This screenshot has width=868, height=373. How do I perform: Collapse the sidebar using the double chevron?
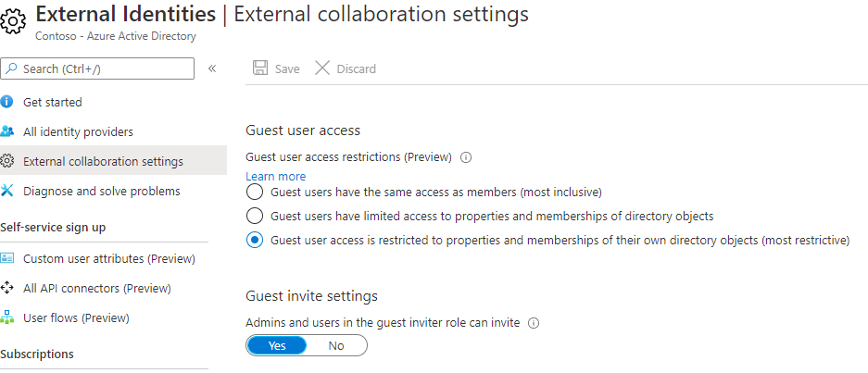[x=212, y=68]
